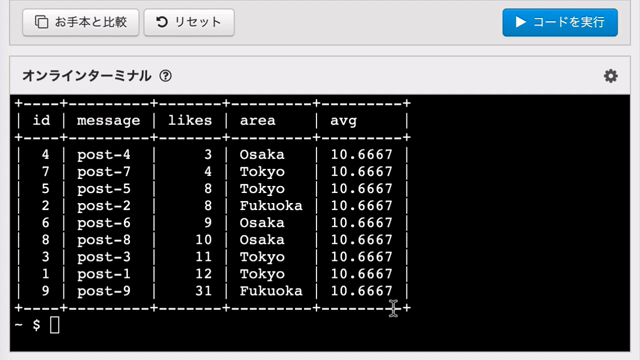This screenshot has width=640, height=360.
Task: Click Osaka area in post-6 row
Action: (x=262, y=223)
